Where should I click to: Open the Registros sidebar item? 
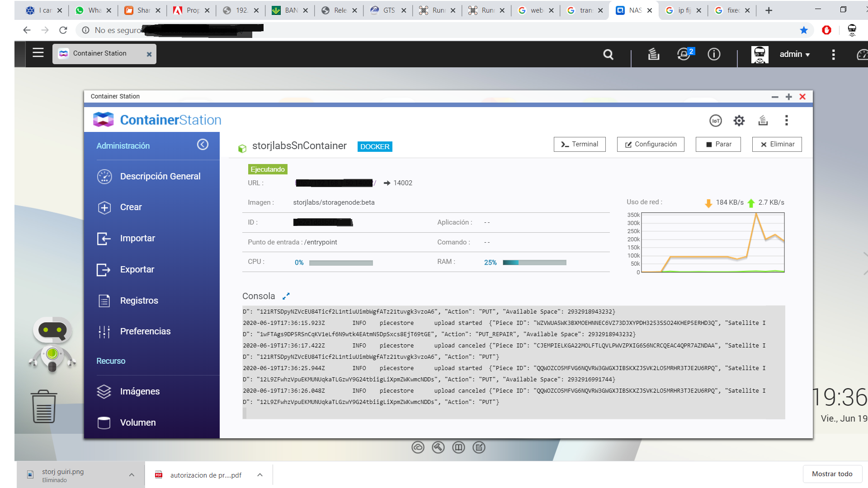pyautogui.click(x=139, y=300)
